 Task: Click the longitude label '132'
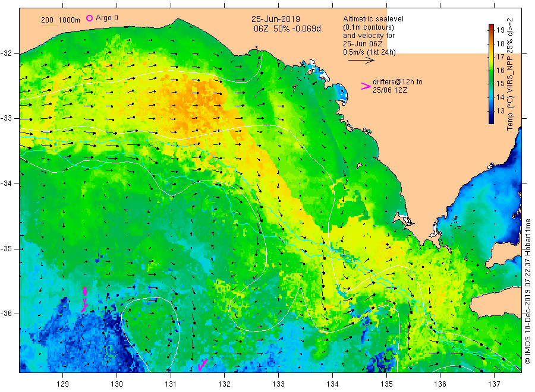[225, 384]
